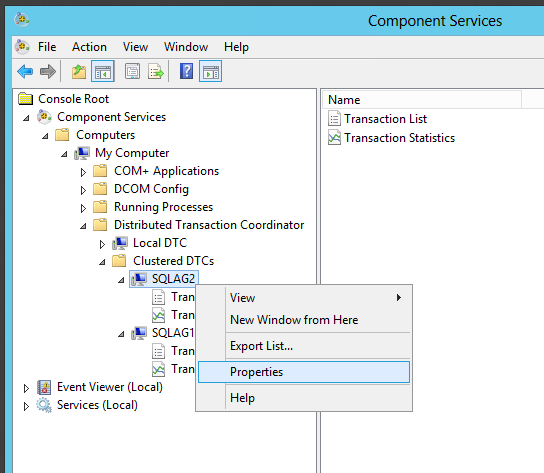Image resolution: width=544 pixels, height=473 pixels.
Task: Expand the COM+ Applications node
Action: point(83,172)
